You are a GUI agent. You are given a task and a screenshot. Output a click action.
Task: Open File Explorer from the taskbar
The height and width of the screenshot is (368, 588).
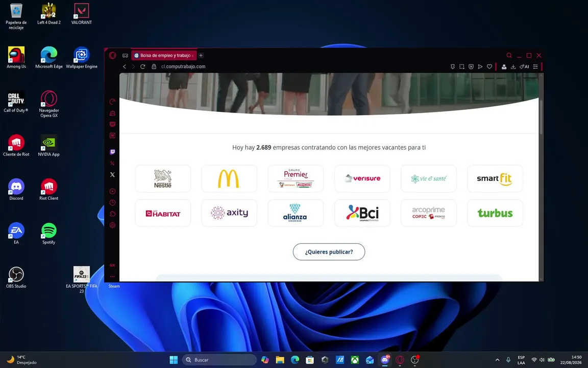tap(280, 360)
